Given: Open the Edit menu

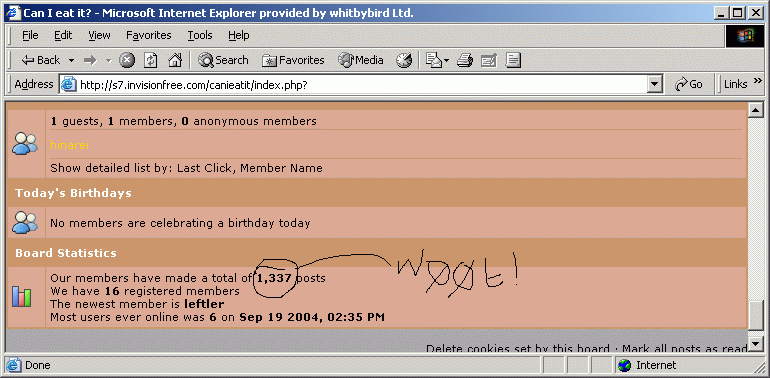Looking at the screenshot, I should tap(63, 35).
